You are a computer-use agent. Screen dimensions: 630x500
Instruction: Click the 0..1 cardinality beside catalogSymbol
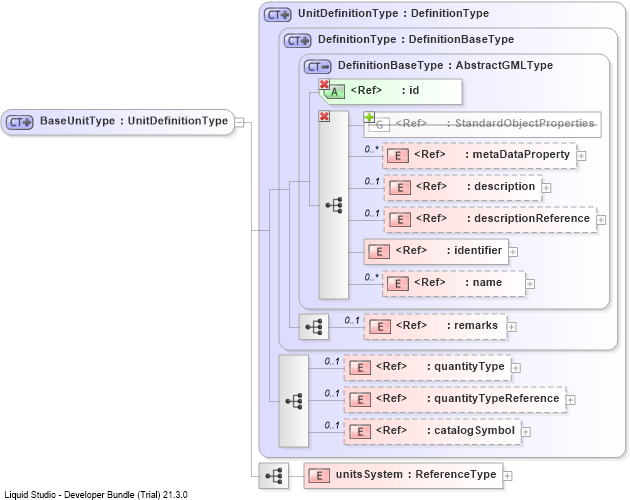pos(332,425)
